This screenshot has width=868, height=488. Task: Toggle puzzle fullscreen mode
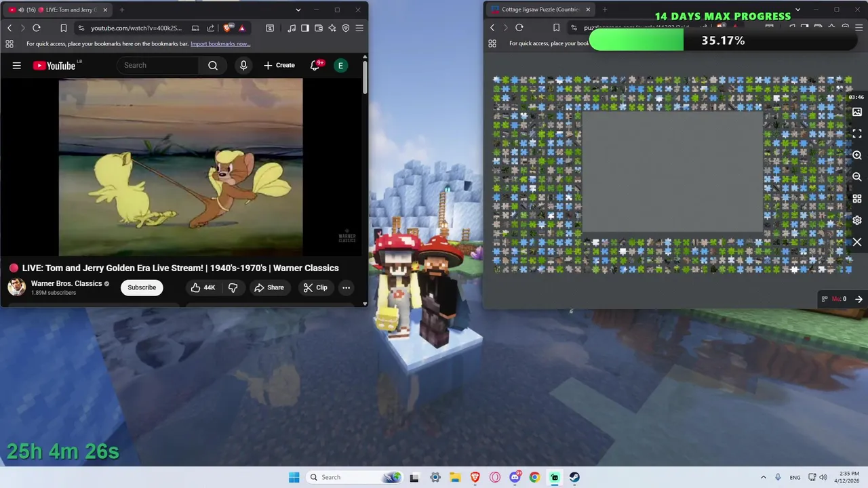pyautogui.click(x=857, y=134)
